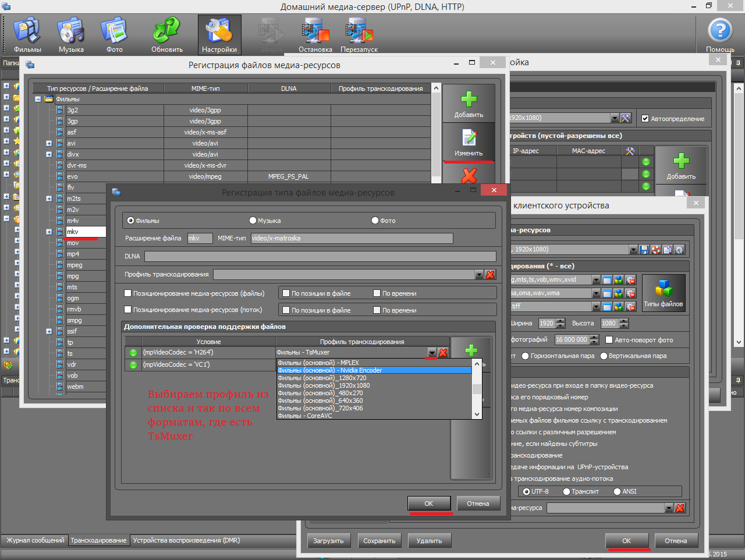This screenshot has width=745, height=560.
Task: Collapse the Фильмы tree node
Action: pyautogui.click(x=38, y=99)
